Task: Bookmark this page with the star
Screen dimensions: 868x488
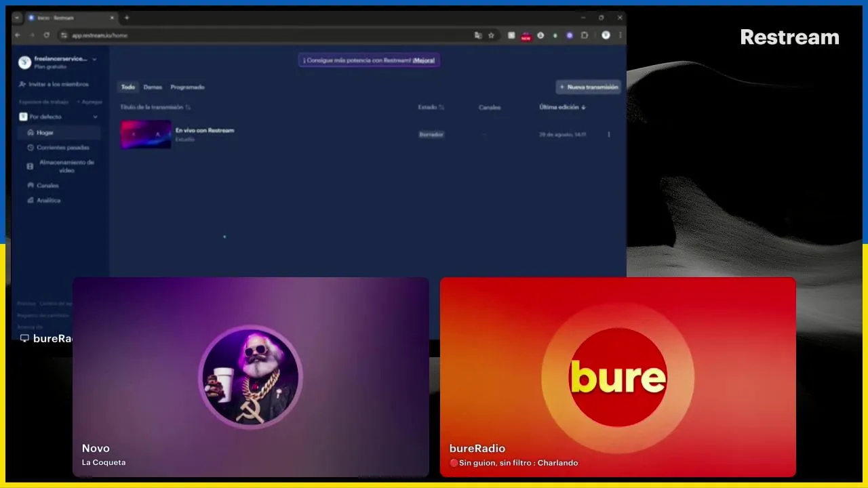Action: [491, 35]
